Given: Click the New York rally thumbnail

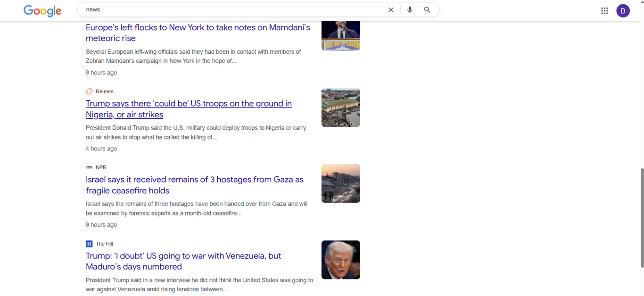Looking at the screenshot, I should pyautogui.click(x=340, y=35).
